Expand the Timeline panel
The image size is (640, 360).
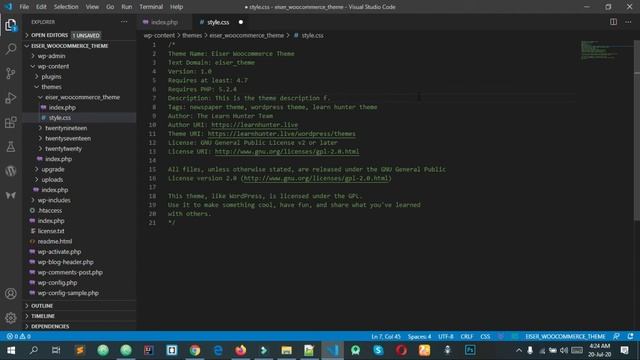click(80, 316)
